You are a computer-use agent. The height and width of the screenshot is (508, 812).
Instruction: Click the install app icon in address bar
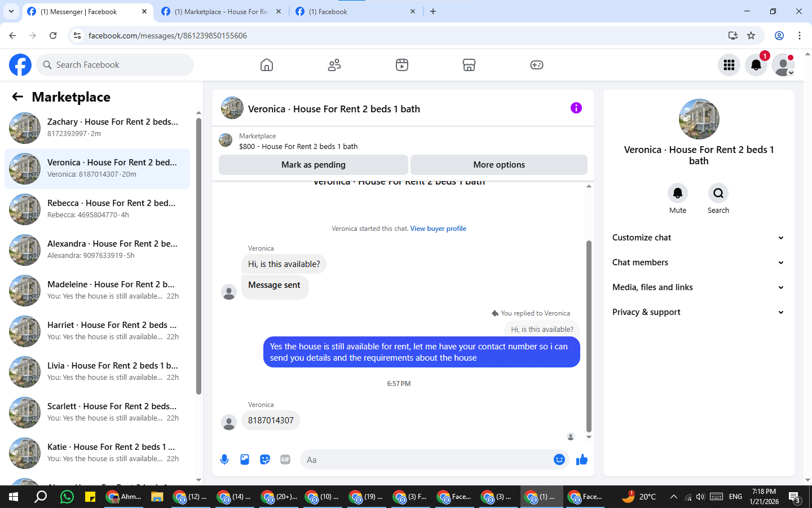click(x=733, y=36)
